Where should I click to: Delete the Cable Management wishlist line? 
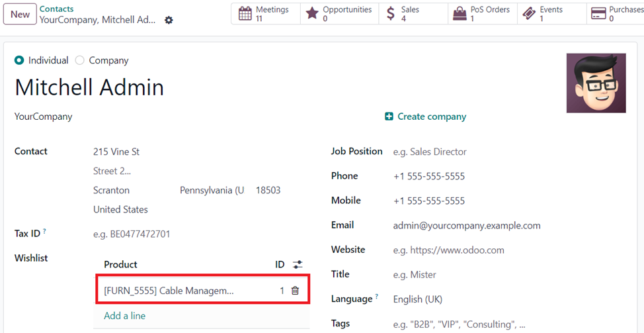pyautogui.click(x=295, y=291)
